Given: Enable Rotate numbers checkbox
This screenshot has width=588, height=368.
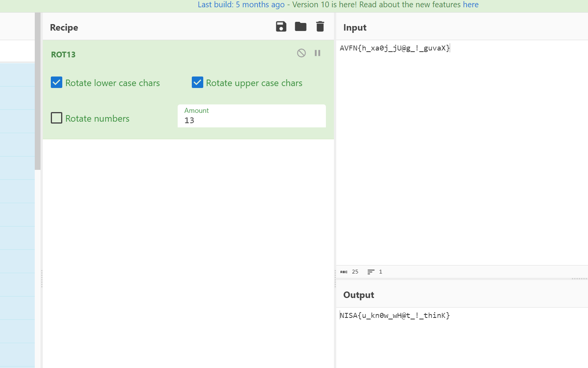Looking at the screenshot, I should (57, 118).
